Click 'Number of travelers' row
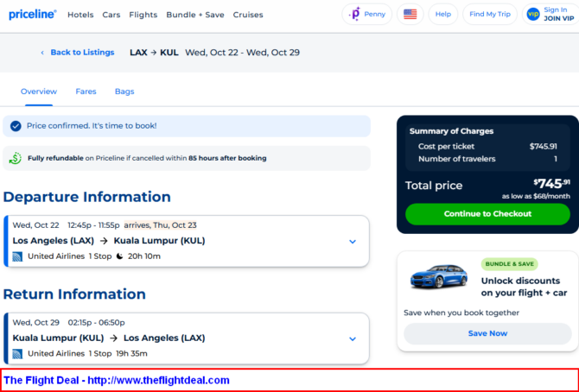The image size is (579, 392). point(487,159)
